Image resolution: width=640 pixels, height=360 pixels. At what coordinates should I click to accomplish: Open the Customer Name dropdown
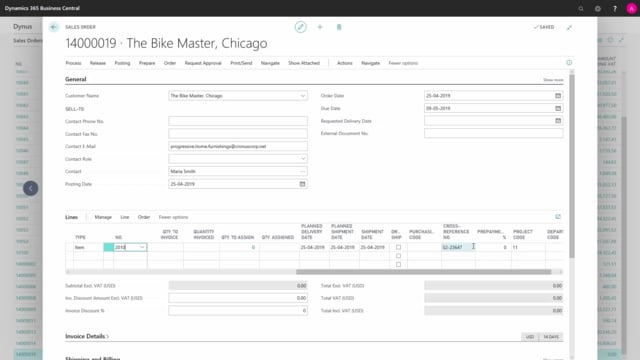(x=303, y=96)
